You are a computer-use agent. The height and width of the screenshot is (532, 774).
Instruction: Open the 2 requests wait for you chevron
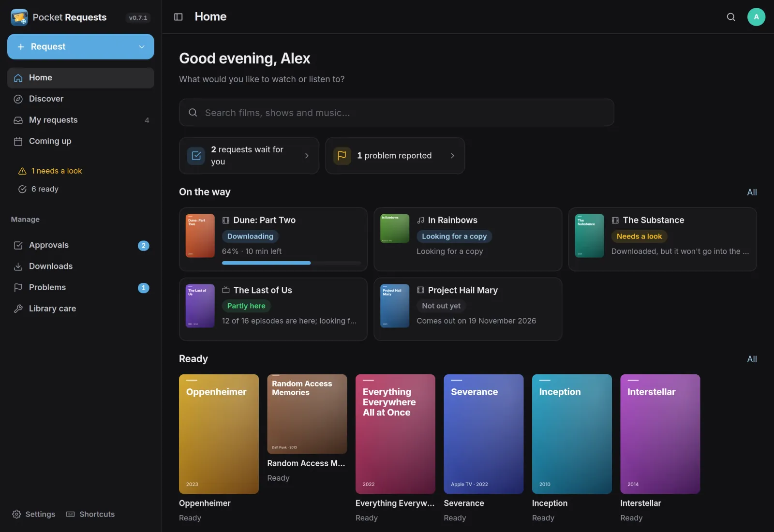(x=307, y=156)
